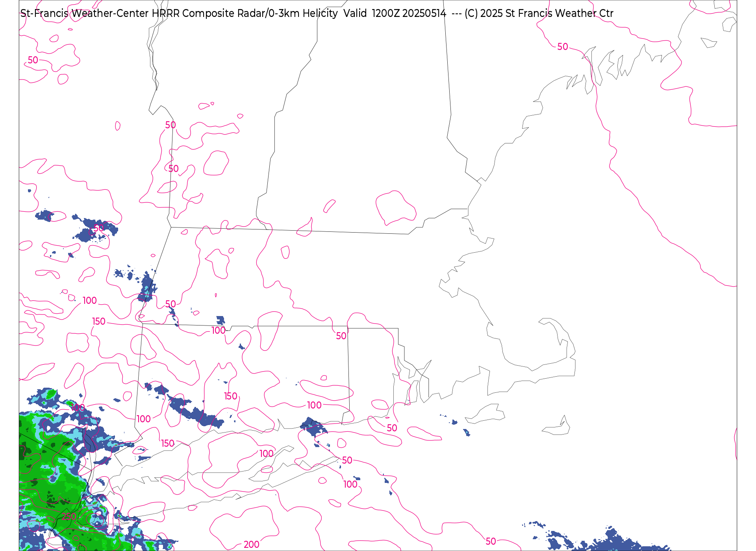756x551 pixels.
Task: Click the "Valid 1200Z 20250514" timestamp text
Action: (395, 13)
